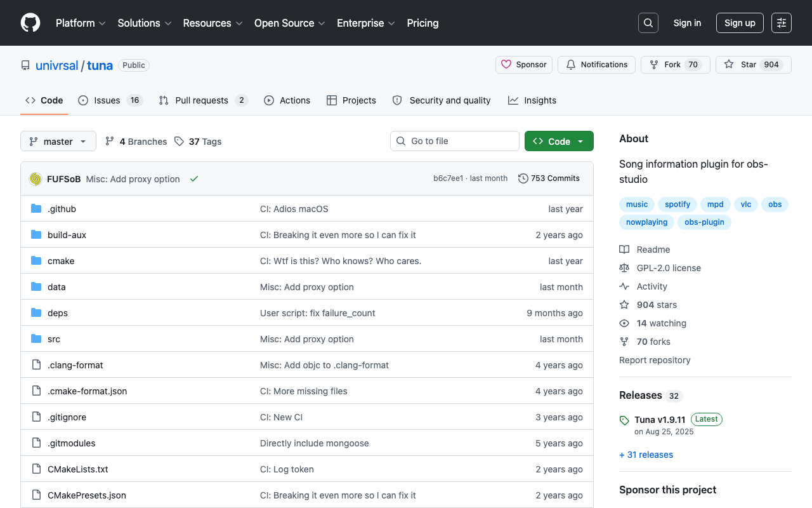Click the Report repository link
Viewport: 812px width, 508px height.
tap(655, 360)
